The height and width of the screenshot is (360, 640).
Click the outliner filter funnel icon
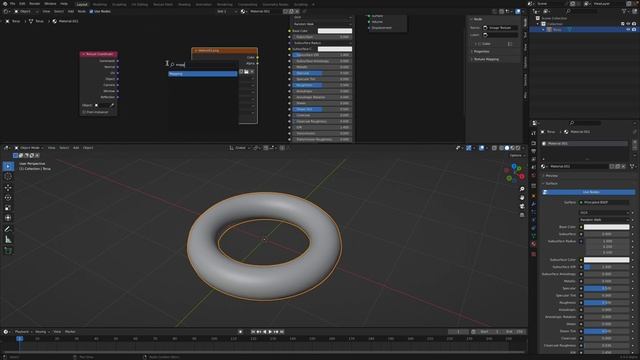pyautogui.click(x=625, y=11)
